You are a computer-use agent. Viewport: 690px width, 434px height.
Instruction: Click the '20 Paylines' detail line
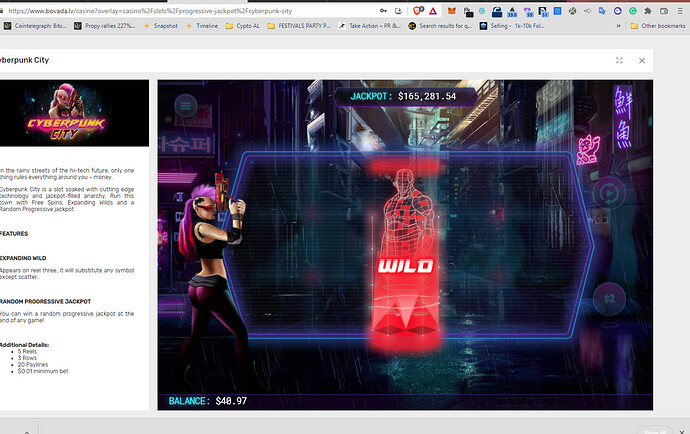point(33,365)
